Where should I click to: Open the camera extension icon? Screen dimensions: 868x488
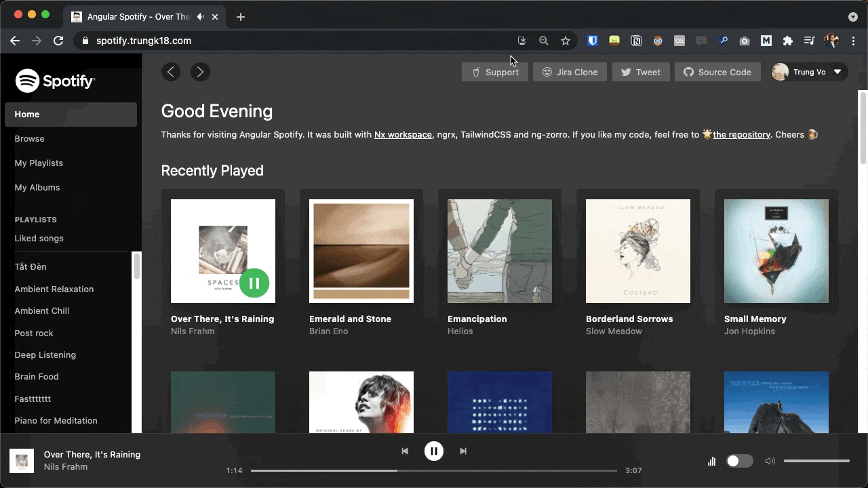click(744, 41)
